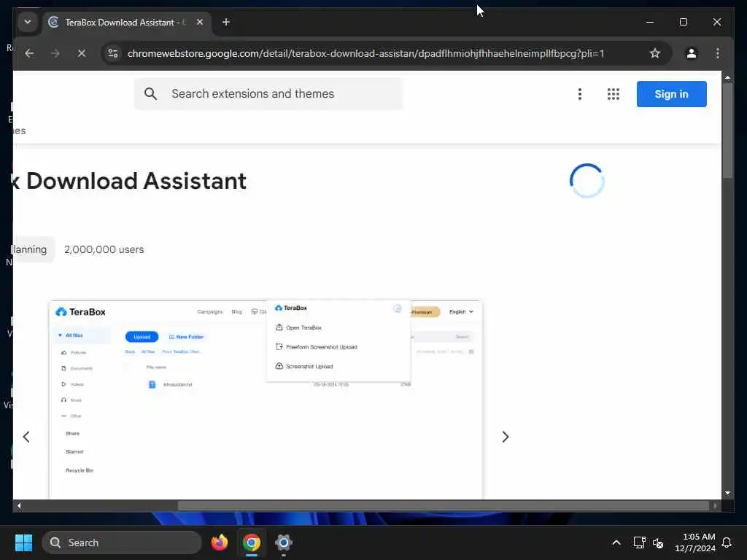This screenshot has width=747, height=560.
Task: View site information icon
Action: click(x=113, y=53)
